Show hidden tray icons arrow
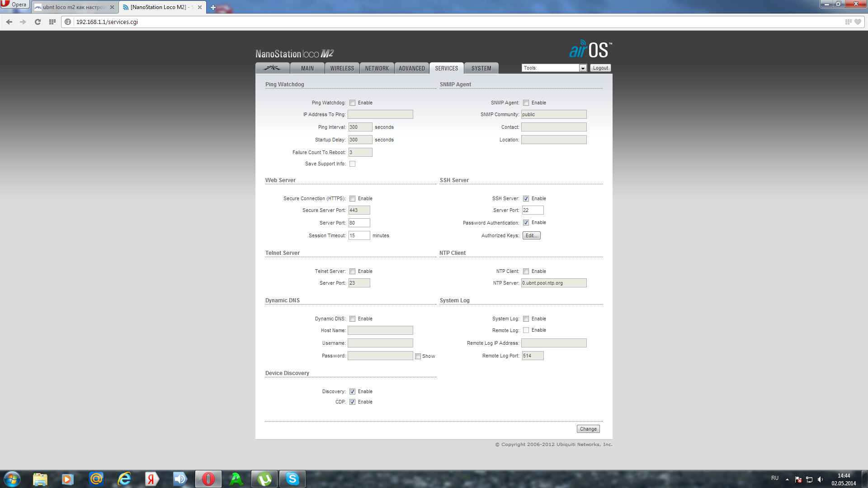Image resolution: width=868 pixels, height=488 pixels. pos(787,479)
